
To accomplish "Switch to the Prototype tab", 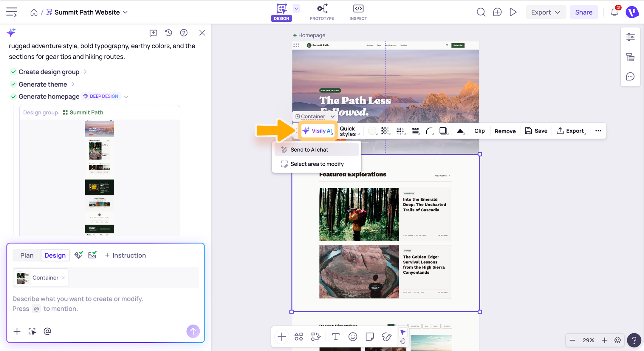I will coord(322,12).
